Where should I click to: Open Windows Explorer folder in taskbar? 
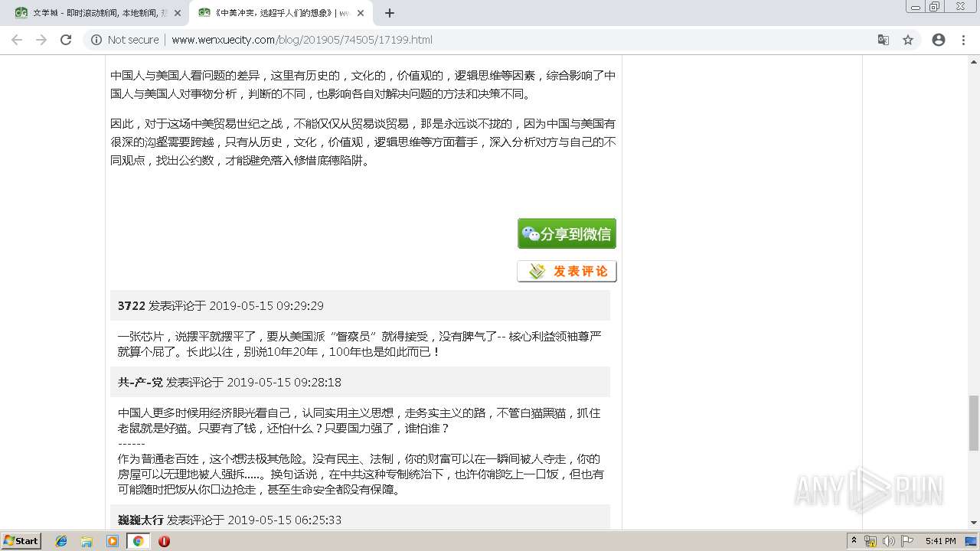point(87,541)
